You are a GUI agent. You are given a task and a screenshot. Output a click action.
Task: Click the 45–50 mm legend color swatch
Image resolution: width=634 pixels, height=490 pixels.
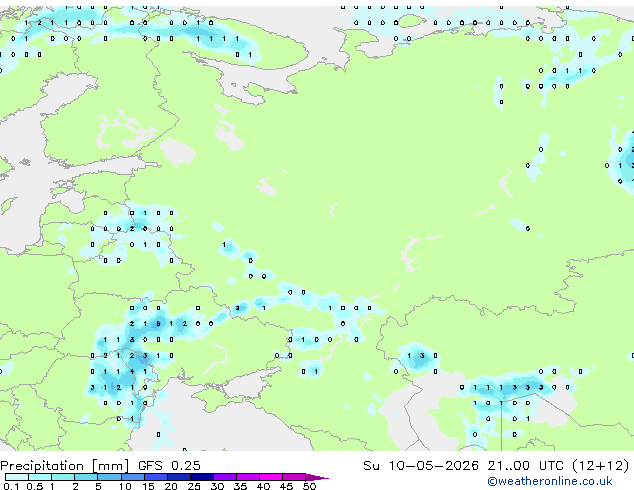(294, 477)
